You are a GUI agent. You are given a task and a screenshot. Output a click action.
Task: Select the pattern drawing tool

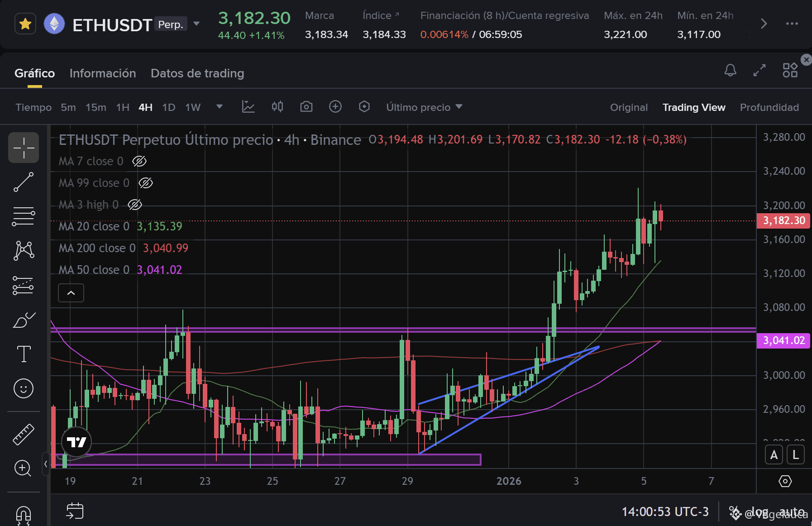pos(24,250)
